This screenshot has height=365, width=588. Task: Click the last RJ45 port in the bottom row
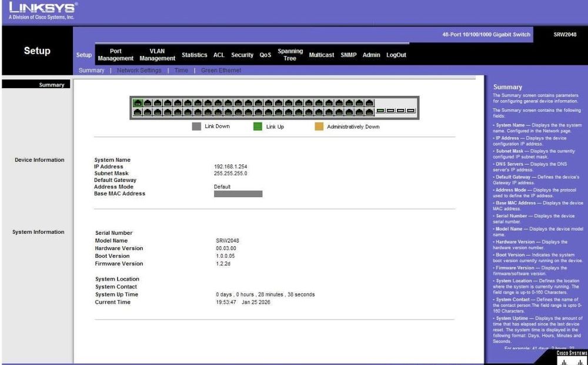(x=369, y=112)
